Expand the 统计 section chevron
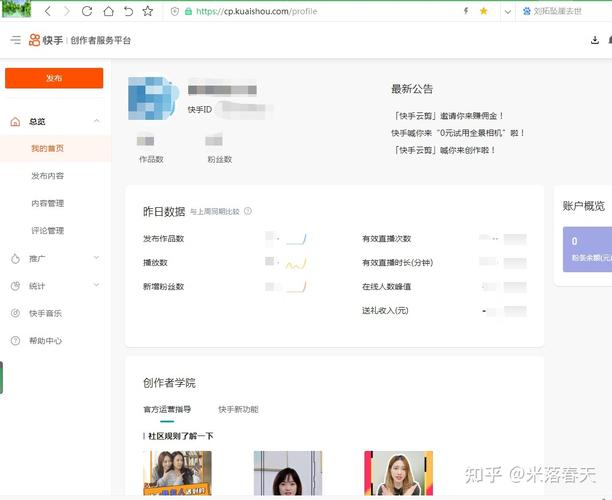 click(x=96, y=285)
